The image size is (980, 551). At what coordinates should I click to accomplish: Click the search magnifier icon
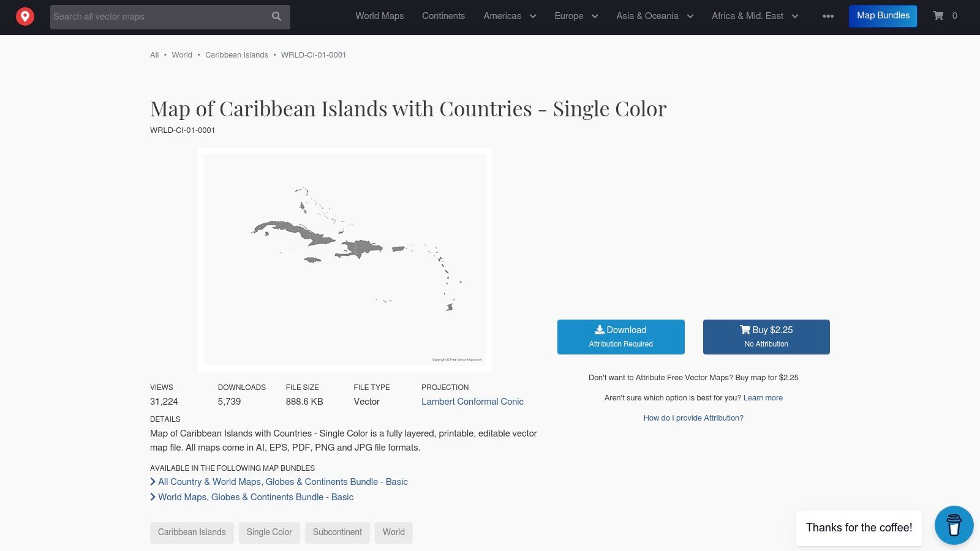(x=277, y=17)
